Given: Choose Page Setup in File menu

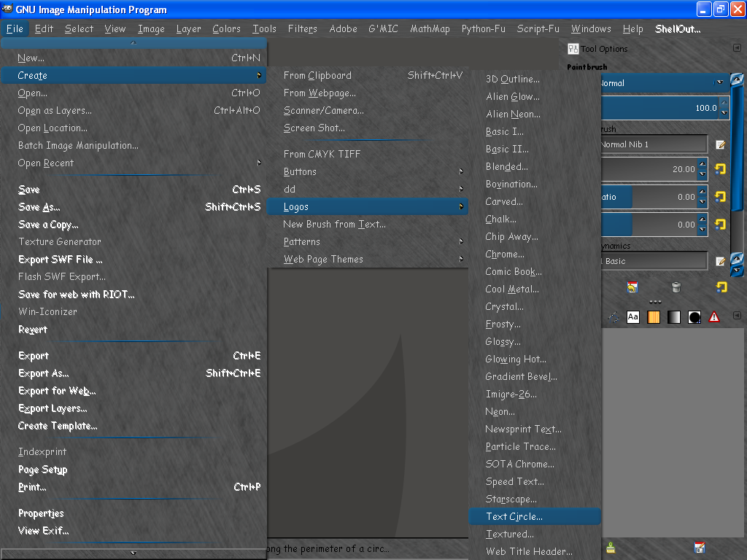Looking at the screenshot, I should pos(133,469).
